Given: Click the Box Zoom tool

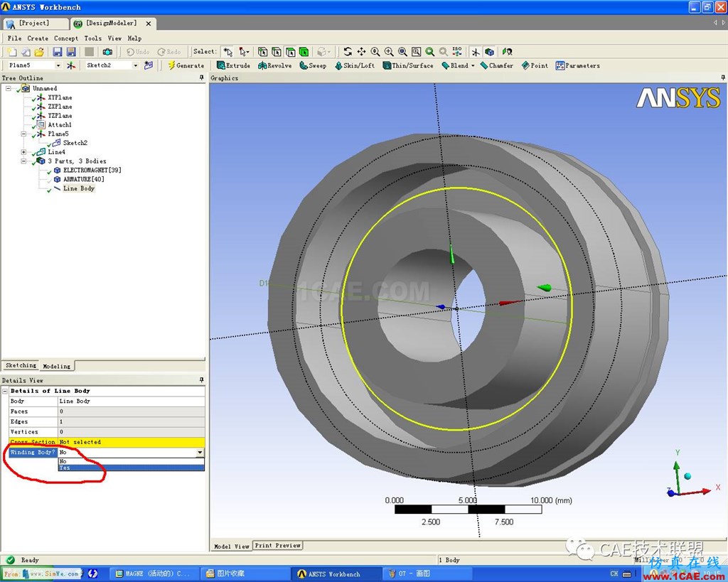Looking at the screenshot, I should click(389, 52).
